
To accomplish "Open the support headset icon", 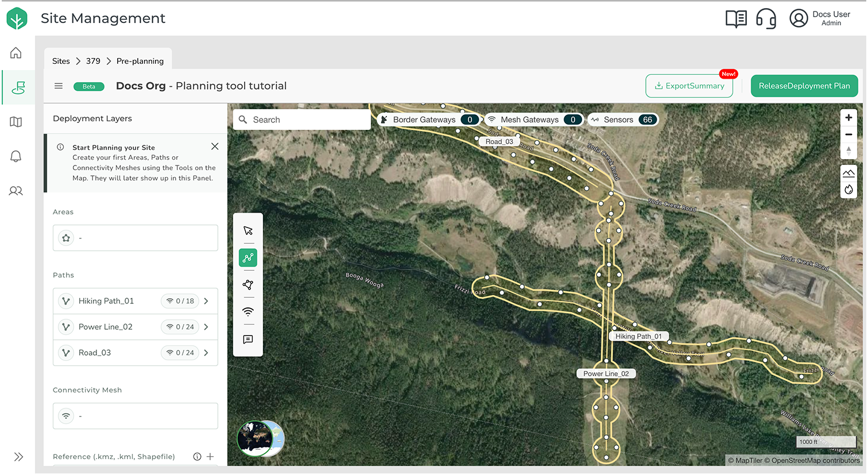I will point(766,18).
